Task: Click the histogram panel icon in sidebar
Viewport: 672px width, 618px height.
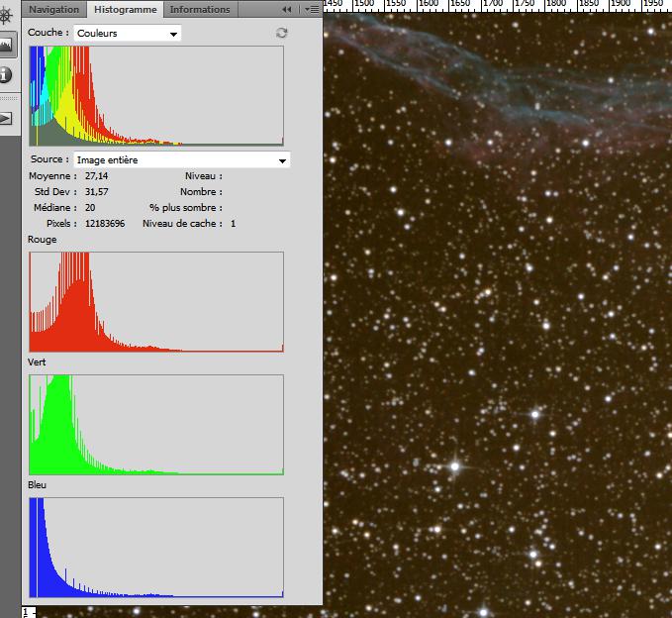Action: [6, 45]
